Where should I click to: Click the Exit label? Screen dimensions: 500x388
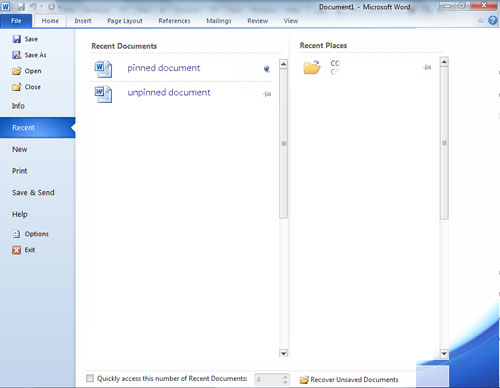pos(30,250)
